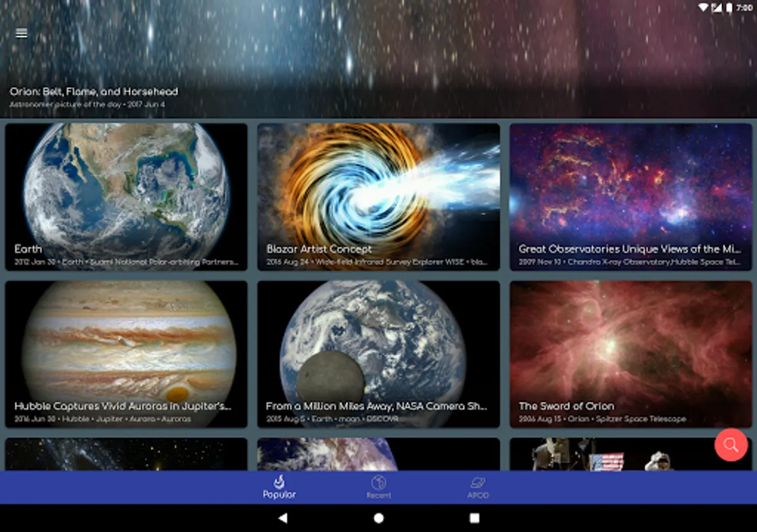Tap the battery status icon

tap(729, 8)
